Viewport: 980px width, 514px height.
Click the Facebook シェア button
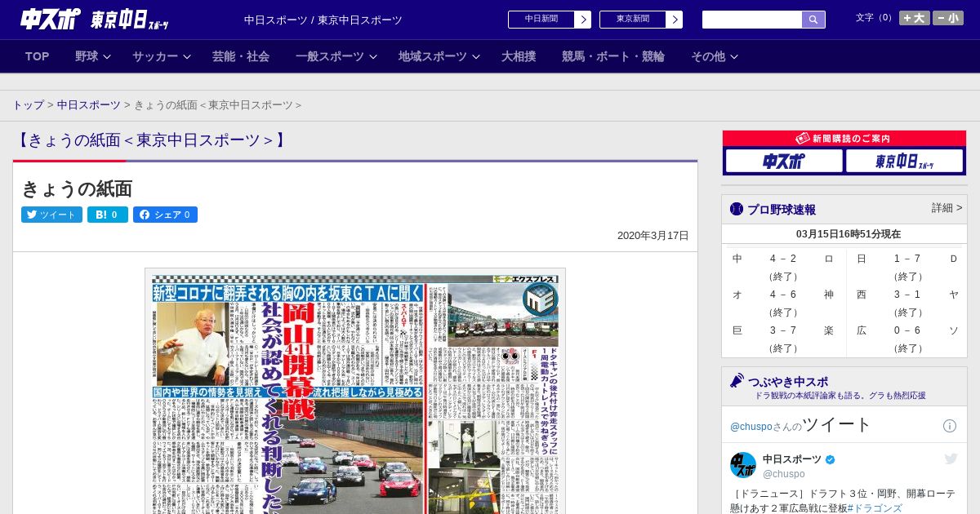coord(165,215)
